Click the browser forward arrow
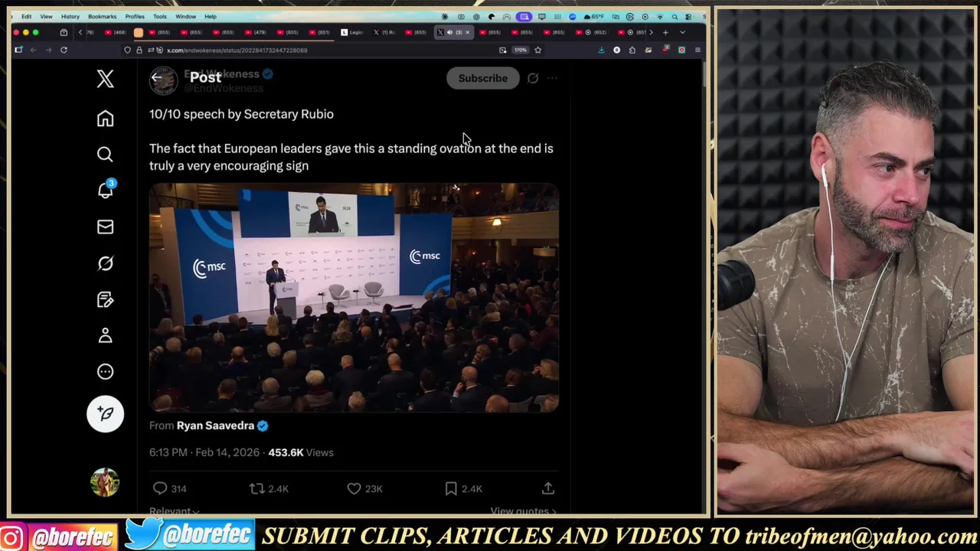980x551 pixels. [48, 50]
